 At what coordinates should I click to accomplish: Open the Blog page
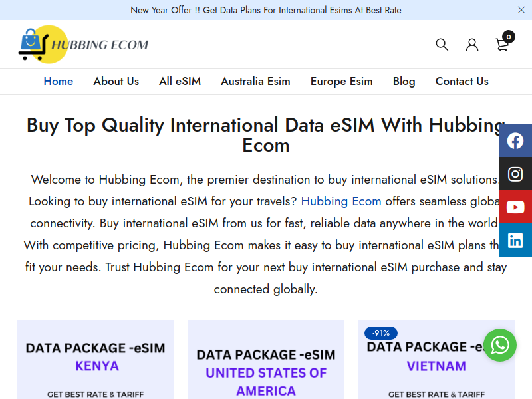404,81
